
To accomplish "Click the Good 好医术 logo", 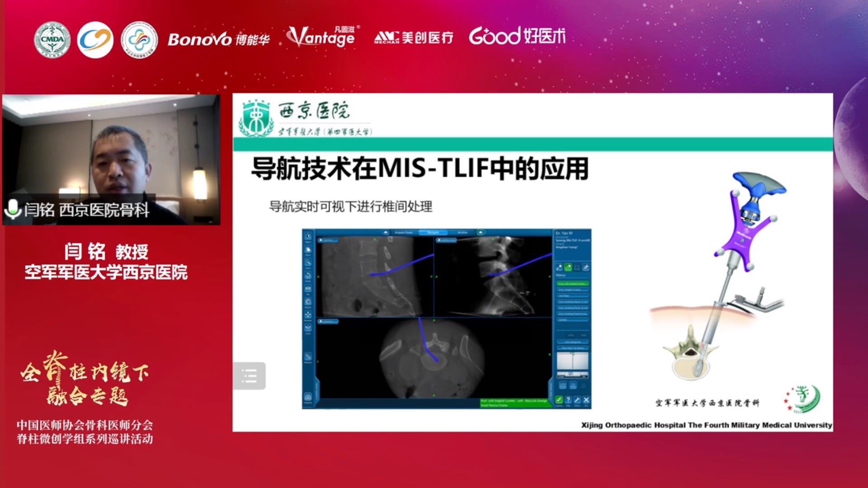I will pyautogui.click(x=517, y=36).
